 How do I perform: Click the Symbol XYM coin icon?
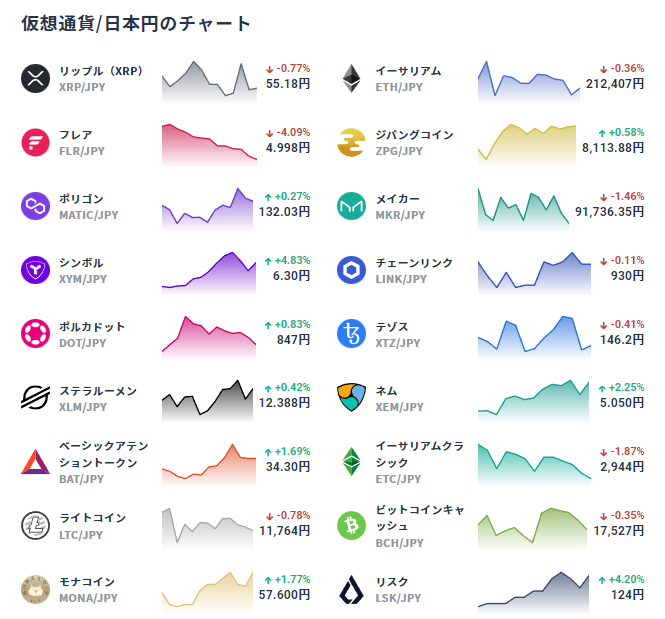tap(35, 270)
